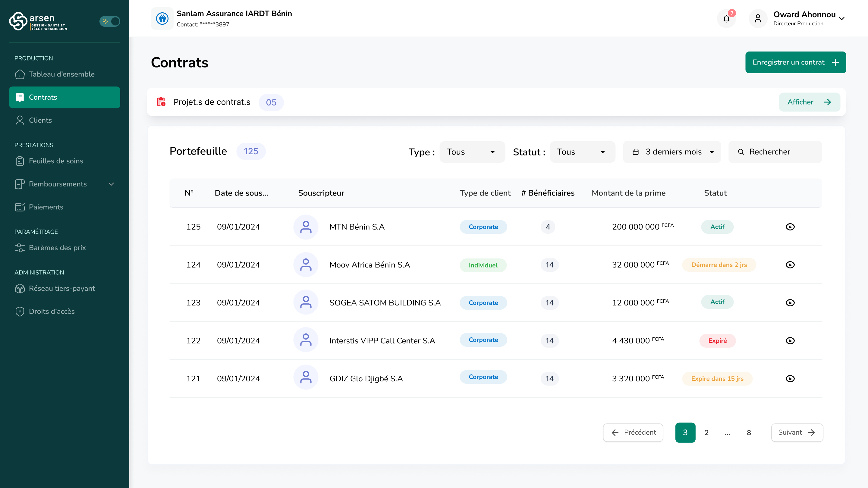Click SOGEA SATOM BUILDING avatar icon
Viewport: 868px width, 488px height.
pos(306,302)
